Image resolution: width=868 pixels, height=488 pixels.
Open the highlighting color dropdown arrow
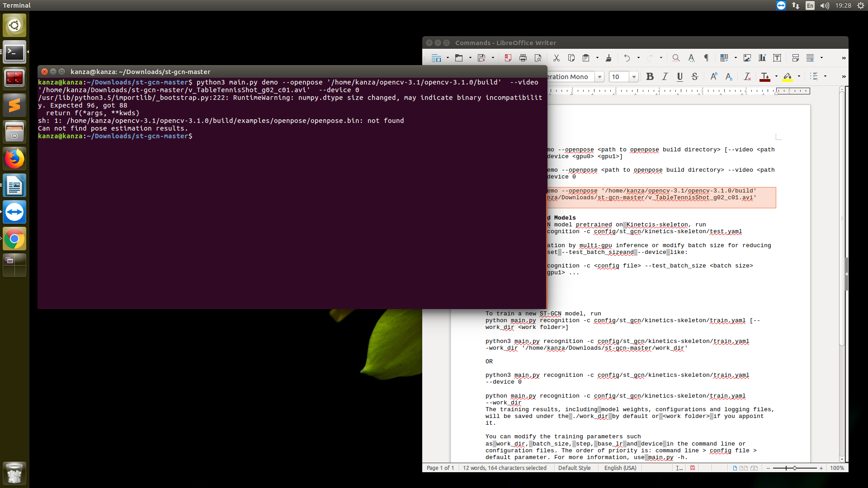point(798,77)
